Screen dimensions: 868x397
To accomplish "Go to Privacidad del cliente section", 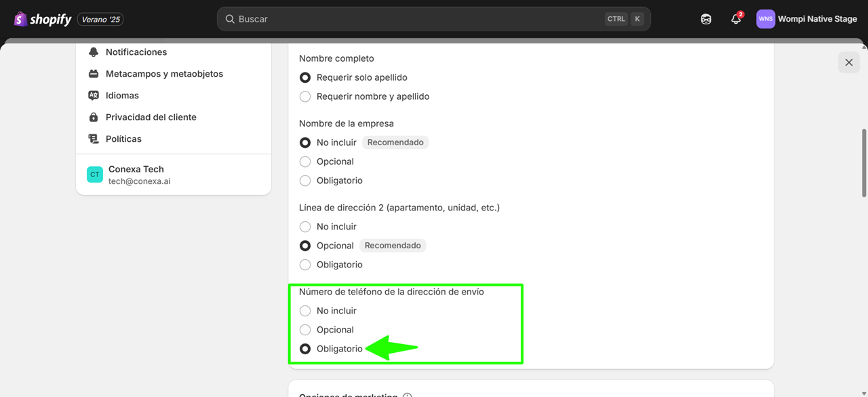I will (x=151, y=117).
